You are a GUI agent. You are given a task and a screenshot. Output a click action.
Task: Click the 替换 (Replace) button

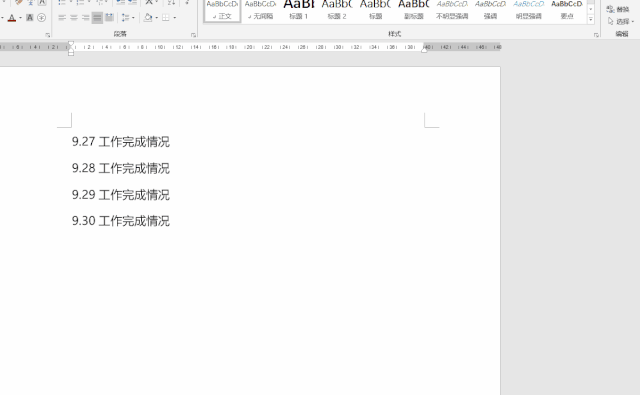[618, 9]
